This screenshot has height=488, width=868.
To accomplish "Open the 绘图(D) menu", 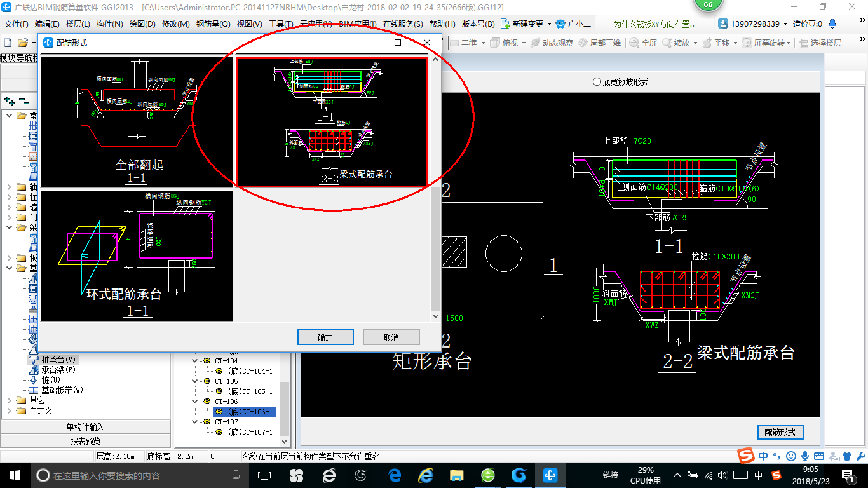I will [142, 24].
